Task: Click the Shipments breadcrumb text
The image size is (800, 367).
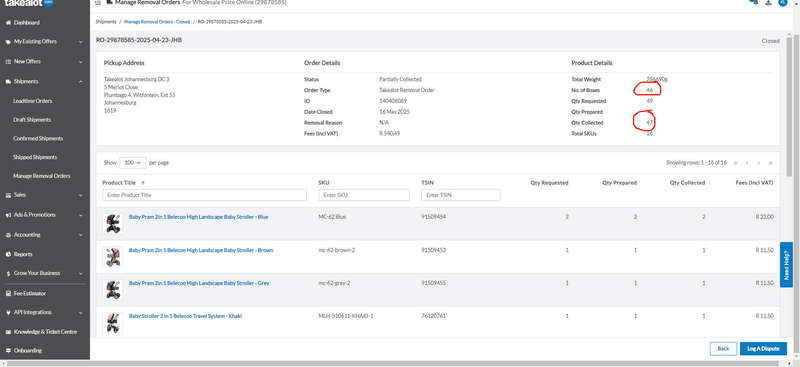Action: 106,22
